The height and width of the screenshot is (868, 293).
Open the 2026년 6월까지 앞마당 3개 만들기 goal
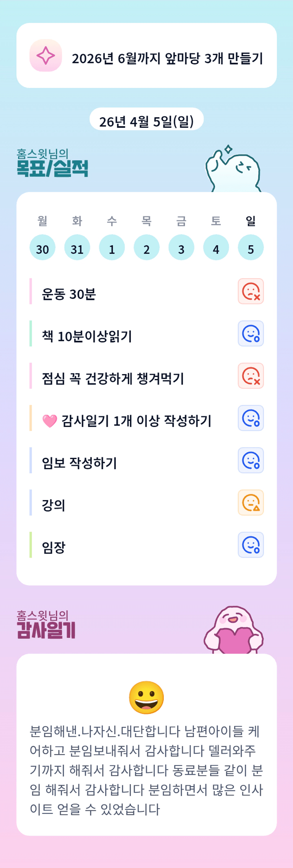[x=167, y=58]
